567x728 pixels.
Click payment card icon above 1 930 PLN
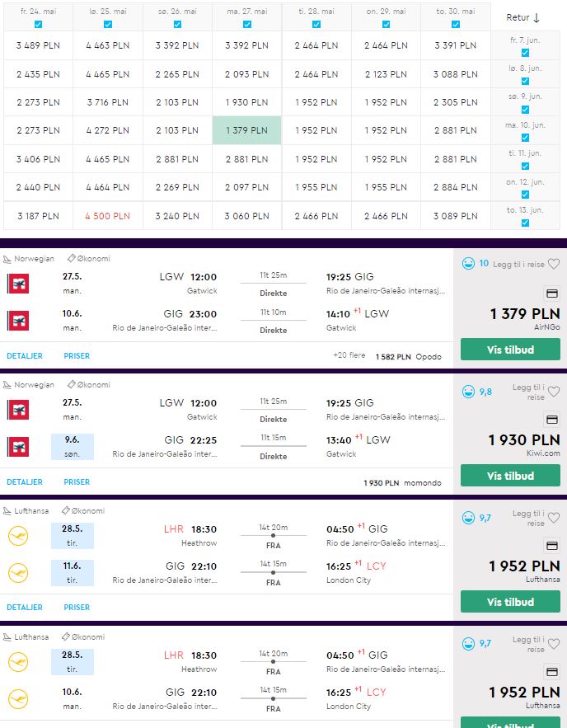click(x=551, y=420)
